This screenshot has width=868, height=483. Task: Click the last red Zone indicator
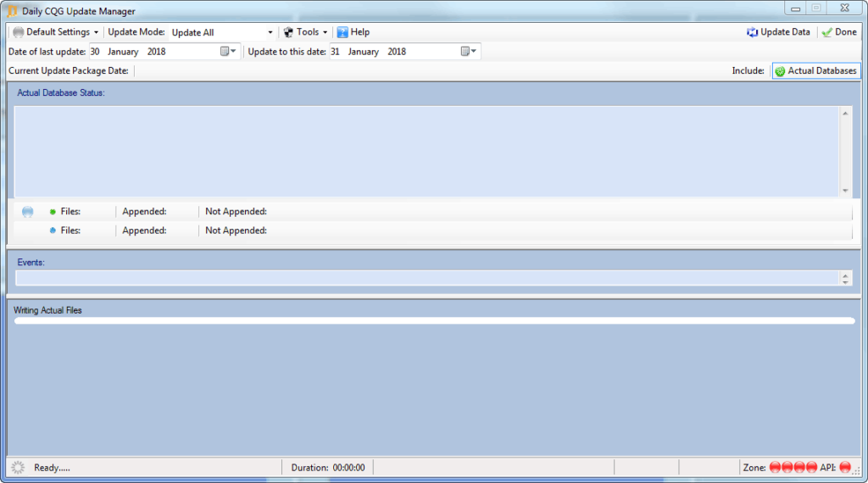coord(811,468)
